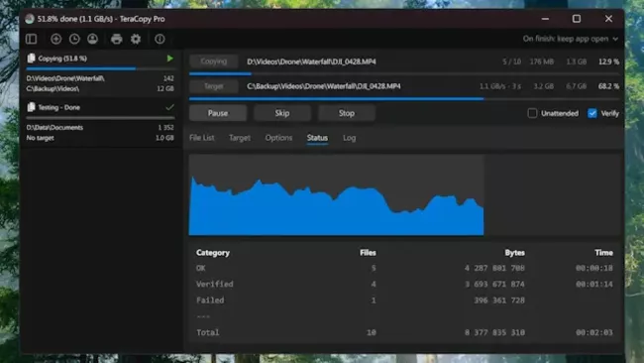The width and height of the screenshot is (644, 363).
Task: Click the Target label button
Action: coord(214,86)
